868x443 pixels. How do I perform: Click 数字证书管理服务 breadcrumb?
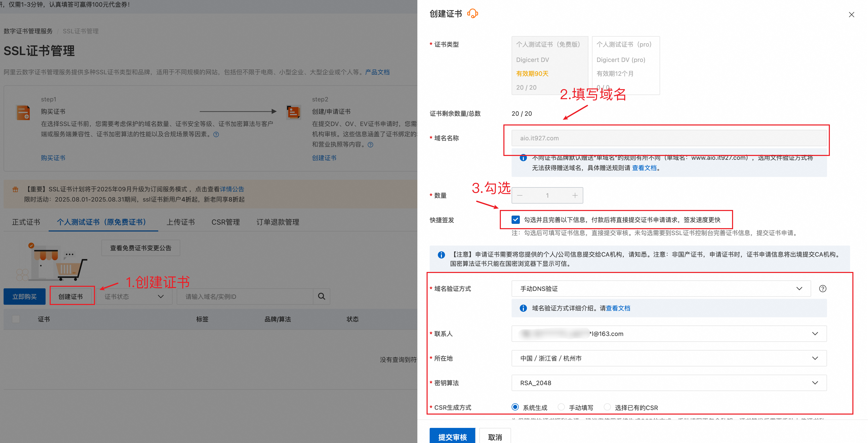28,31
